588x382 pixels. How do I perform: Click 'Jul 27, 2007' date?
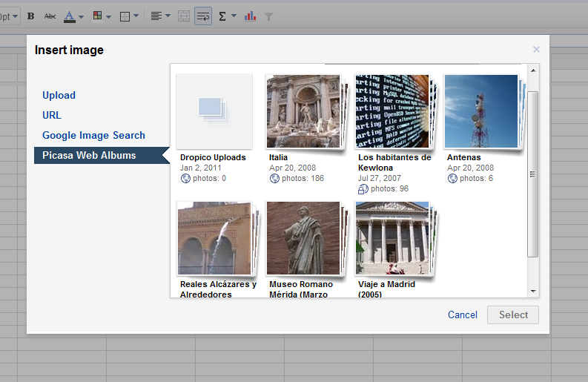(380, 178)
